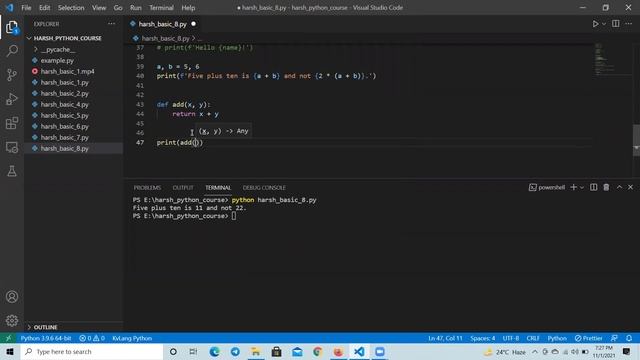Run Python file with play button
640x360 pixels.
click(595, 24)
